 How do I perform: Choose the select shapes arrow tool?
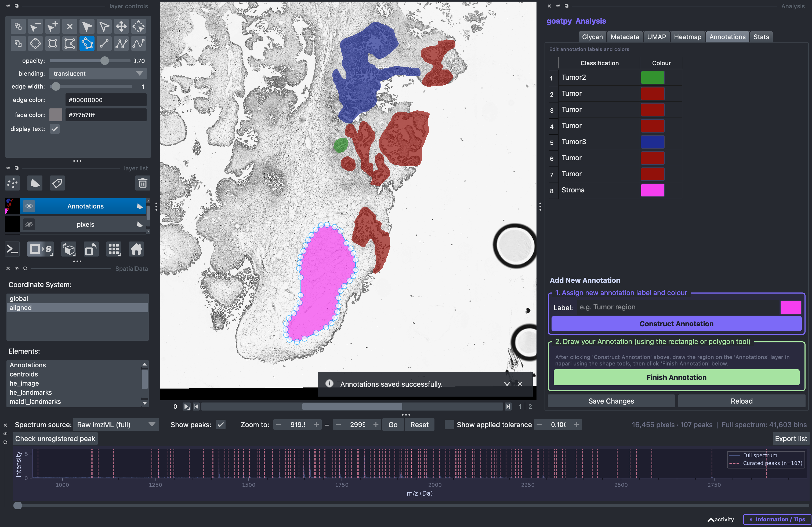click(x=87, y=26)
